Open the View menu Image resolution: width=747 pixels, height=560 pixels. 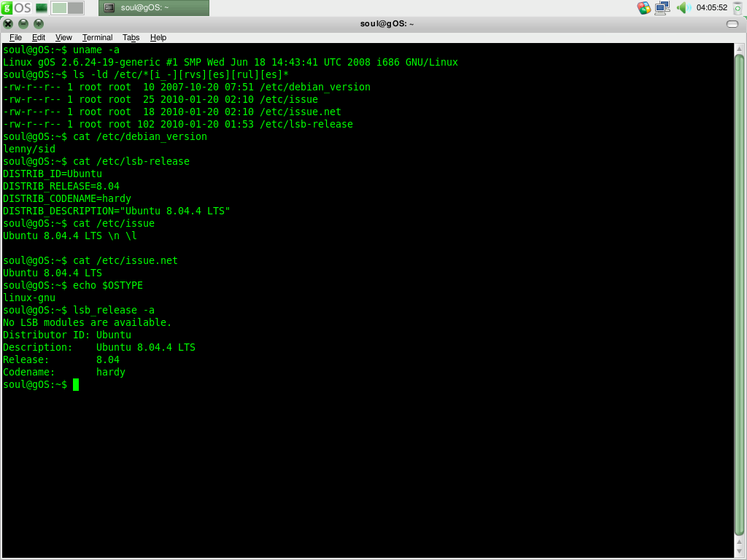(x=63, y=37)
